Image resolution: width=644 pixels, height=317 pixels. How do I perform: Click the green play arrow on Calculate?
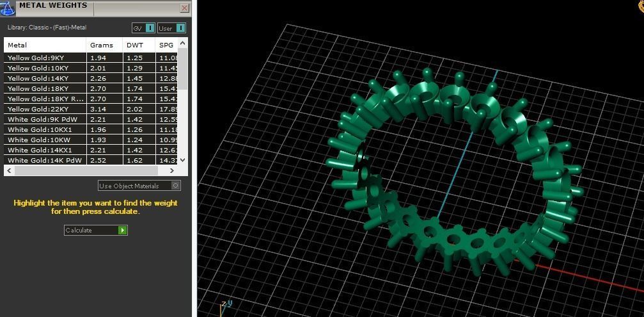point(122,231)
